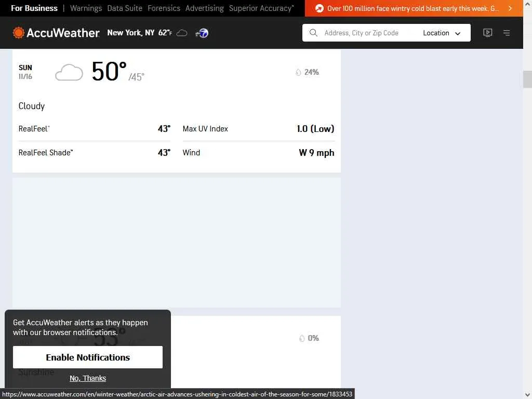Open the Warnings menu item

86,8
